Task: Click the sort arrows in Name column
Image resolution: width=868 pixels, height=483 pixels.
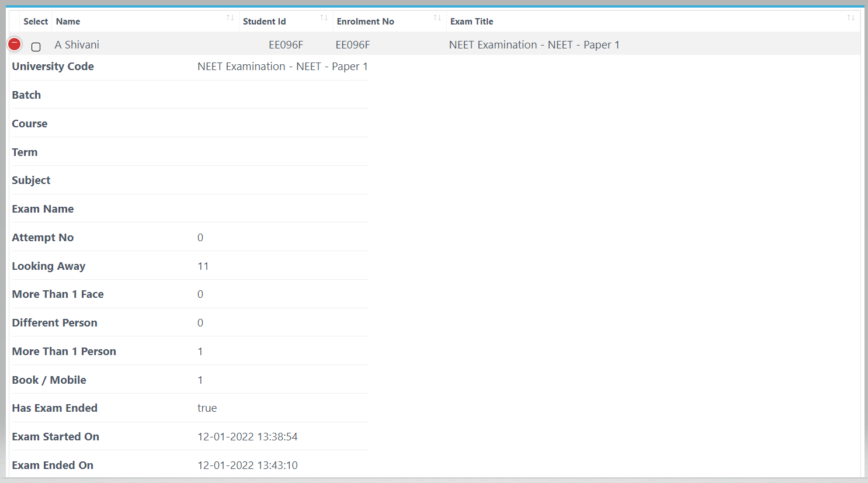Action: coord(230,18)
